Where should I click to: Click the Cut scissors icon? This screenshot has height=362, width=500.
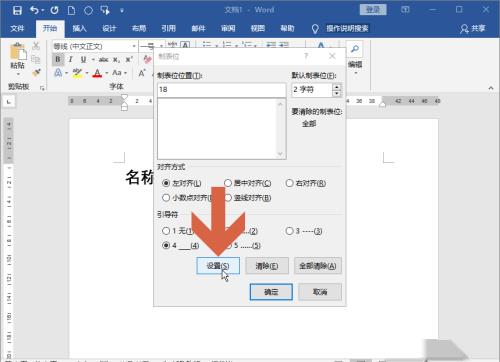click(36, 46)
